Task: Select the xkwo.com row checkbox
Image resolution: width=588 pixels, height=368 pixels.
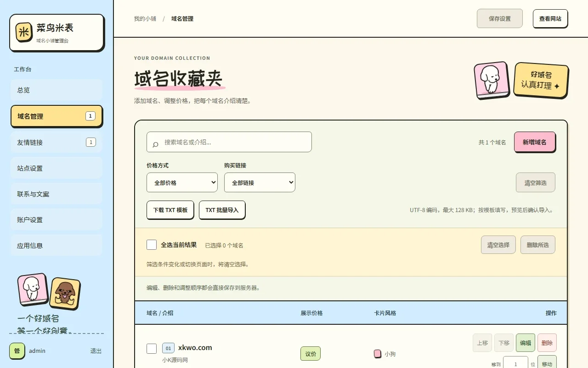Action: tap(152, 349)
